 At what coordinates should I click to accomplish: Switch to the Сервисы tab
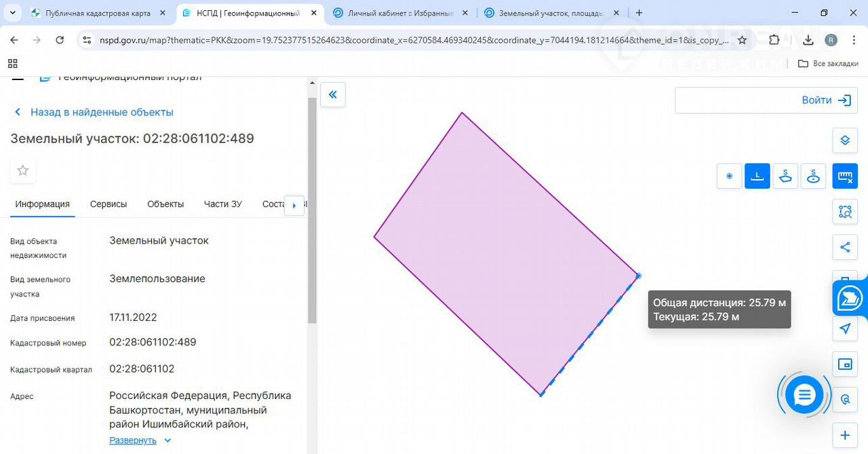click(x=108, y=204)
